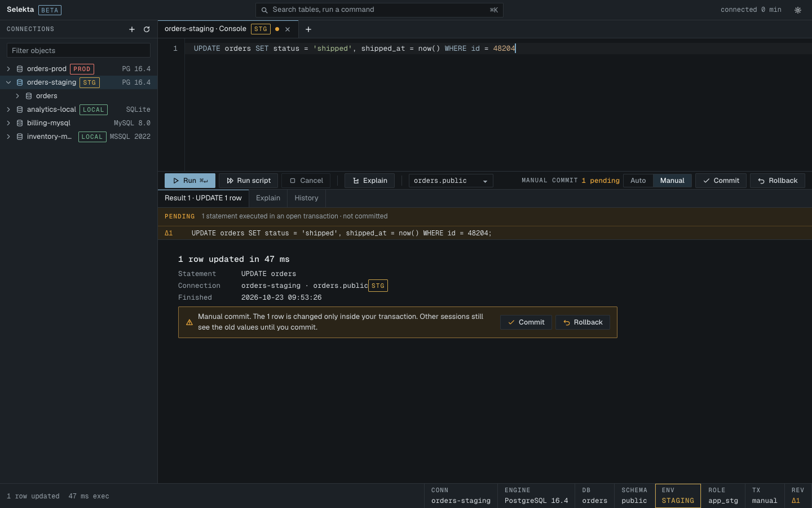Screen dimensions: 812x508
Task: Expand the billing-mysql connection
Action: 8,123
